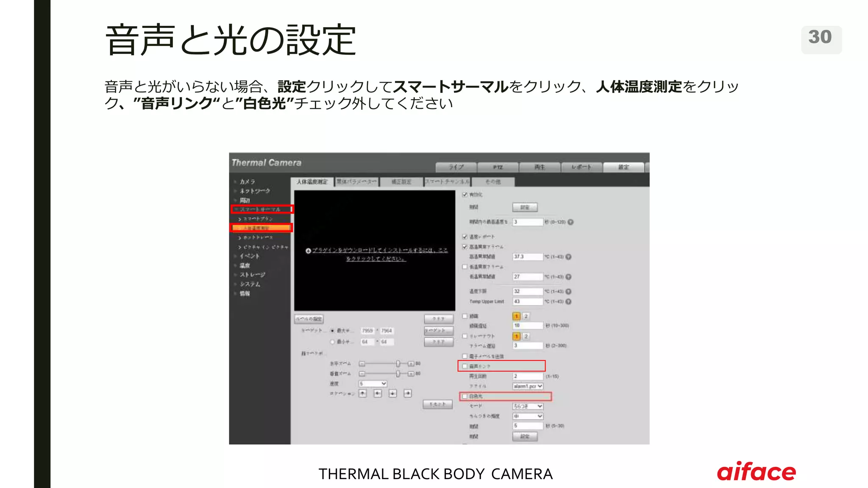
Task: Switch to the 設定 top tab
Action: (623, 167)
